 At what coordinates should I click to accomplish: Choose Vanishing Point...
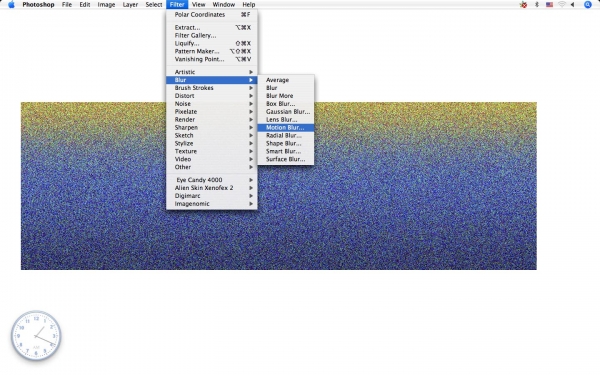[x=212, y=59]
